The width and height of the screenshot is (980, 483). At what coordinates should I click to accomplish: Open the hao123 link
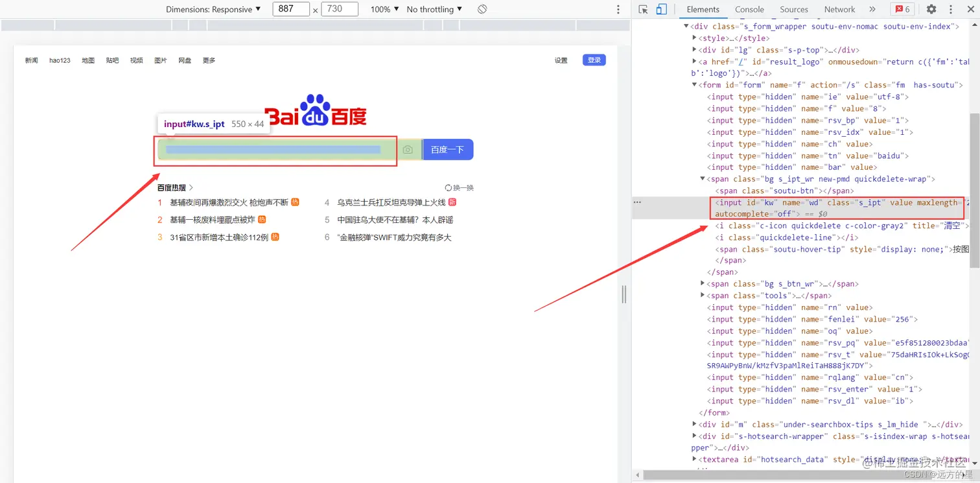click(60, 60)
